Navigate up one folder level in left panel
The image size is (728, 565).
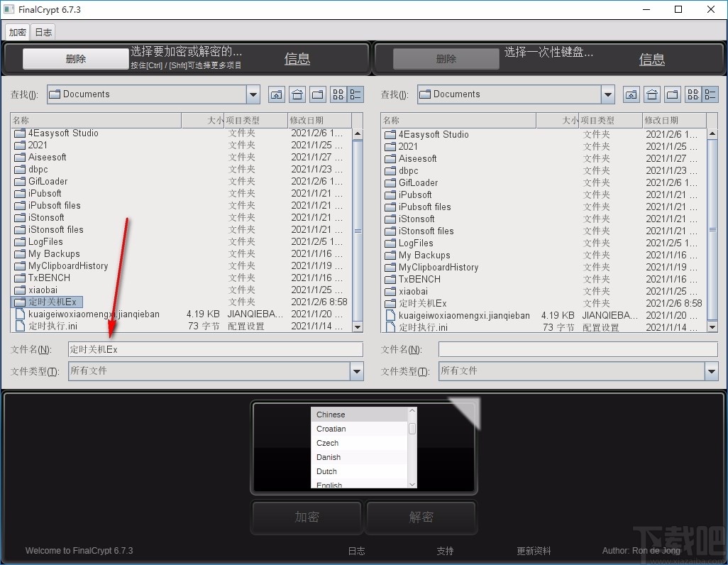coord(277,94)
